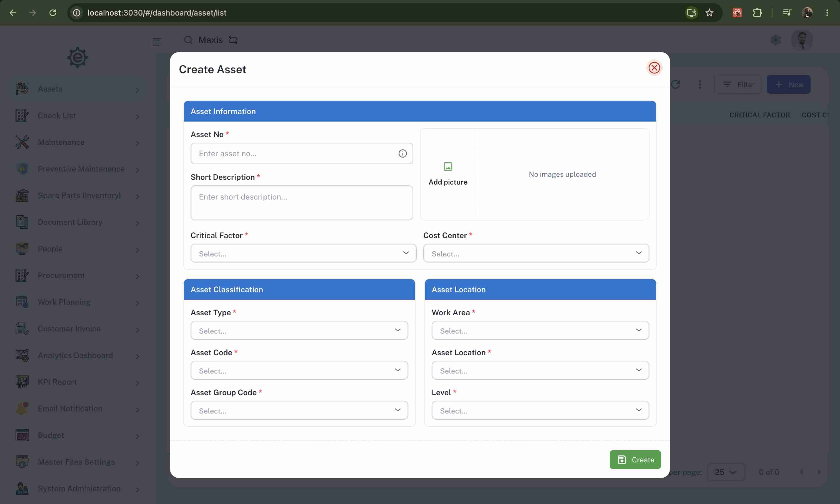Expand the Asset Type select
This screenshot has height=504, width=840.
299,331
